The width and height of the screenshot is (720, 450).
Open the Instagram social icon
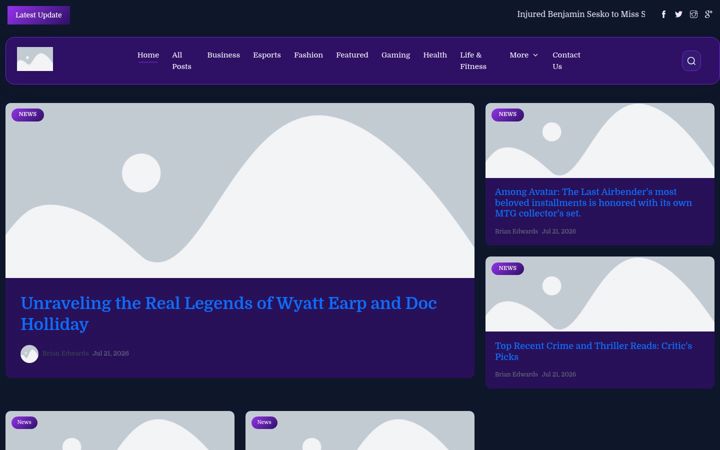pyautogui.click(x=693, y=15)
